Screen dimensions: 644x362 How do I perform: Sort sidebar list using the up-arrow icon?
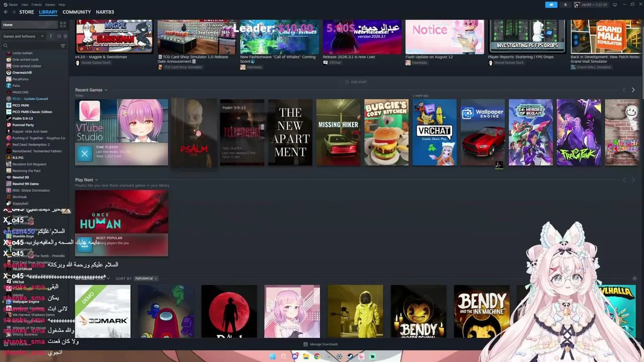[50, 36]
